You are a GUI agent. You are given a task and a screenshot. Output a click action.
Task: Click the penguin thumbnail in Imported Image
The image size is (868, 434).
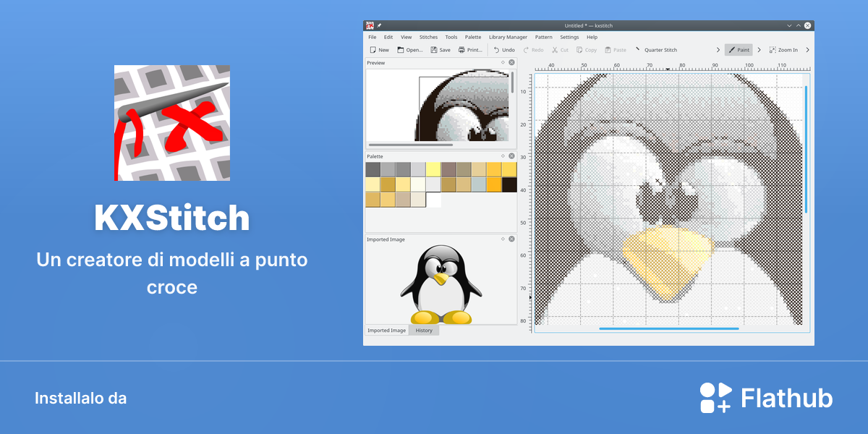(x=441, y=284)
